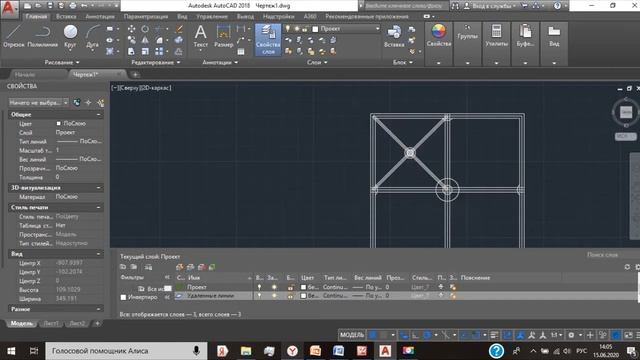The image size is (640, 360).
Task: Collapse the Стиль печати section
Action: [x=98, y=207]
